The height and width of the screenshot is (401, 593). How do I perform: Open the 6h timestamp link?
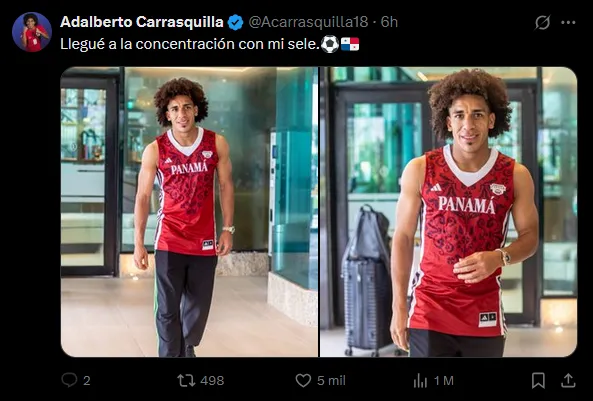pyautogui.click(x=389, y=22)
